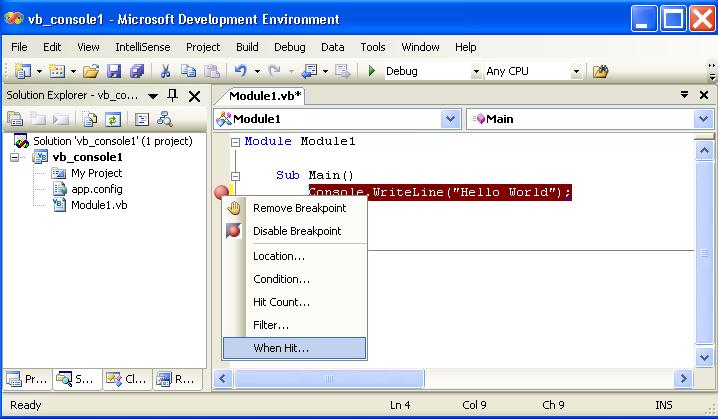Collapse the vb_console1 project node
This screenshot has width=718, height=419.
pos(15,157)
